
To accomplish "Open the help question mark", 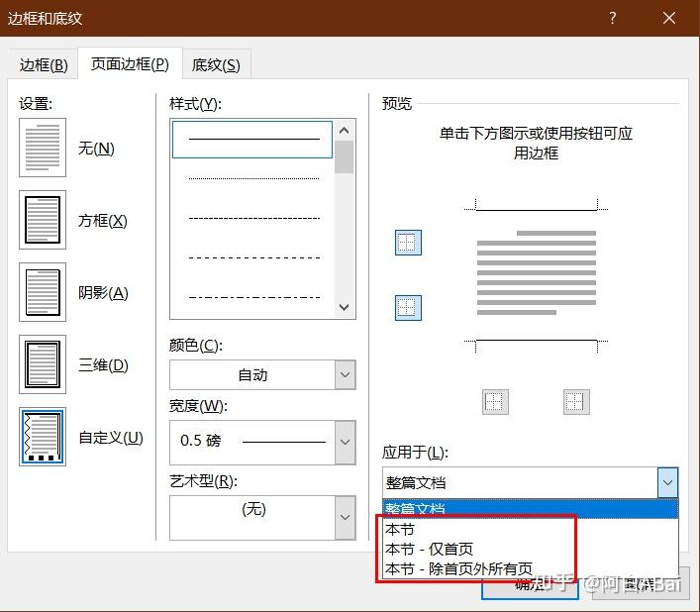I will (x=613, y=18).
